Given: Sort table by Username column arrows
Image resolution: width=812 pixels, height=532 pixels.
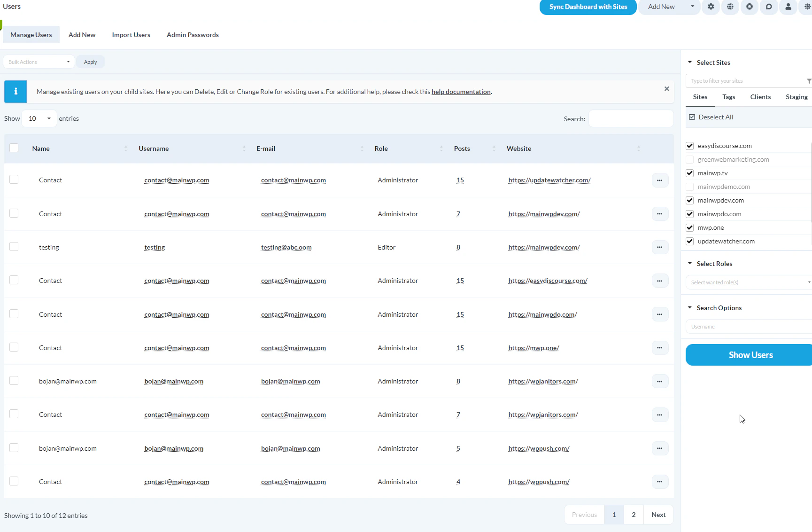Looking at the screenshot, I should point(244,149).
